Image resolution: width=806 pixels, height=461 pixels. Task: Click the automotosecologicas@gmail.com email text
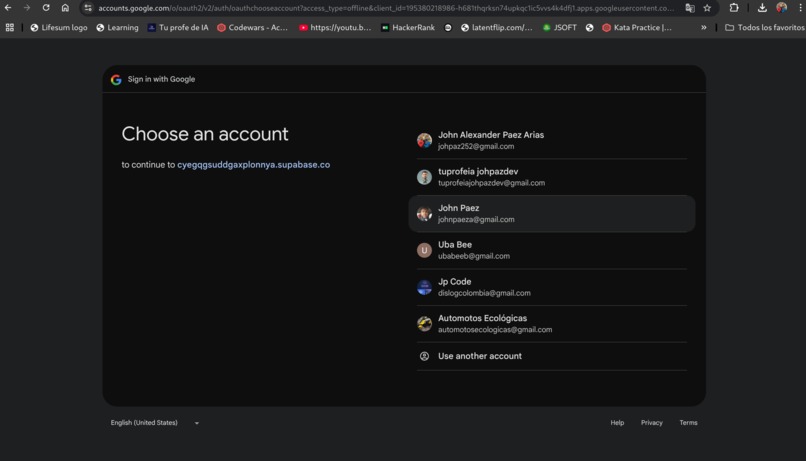[495, 329]
